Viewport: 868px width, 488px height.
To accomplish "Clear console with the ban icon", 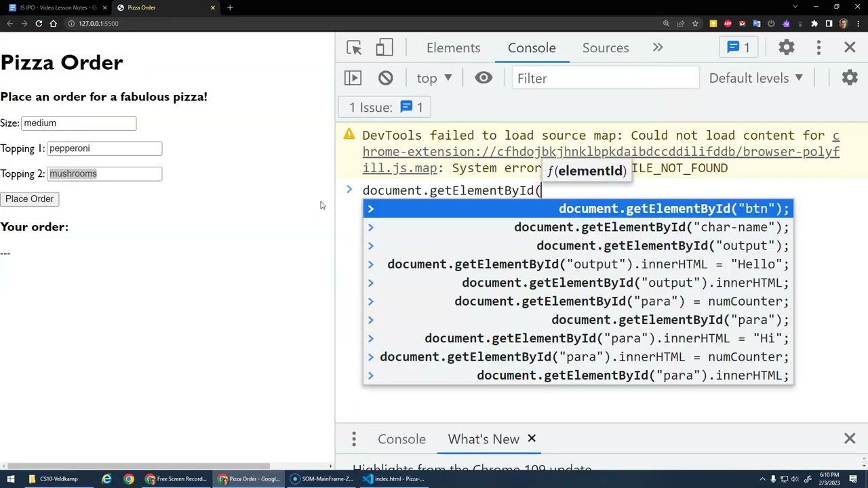I will click(385, 78).
